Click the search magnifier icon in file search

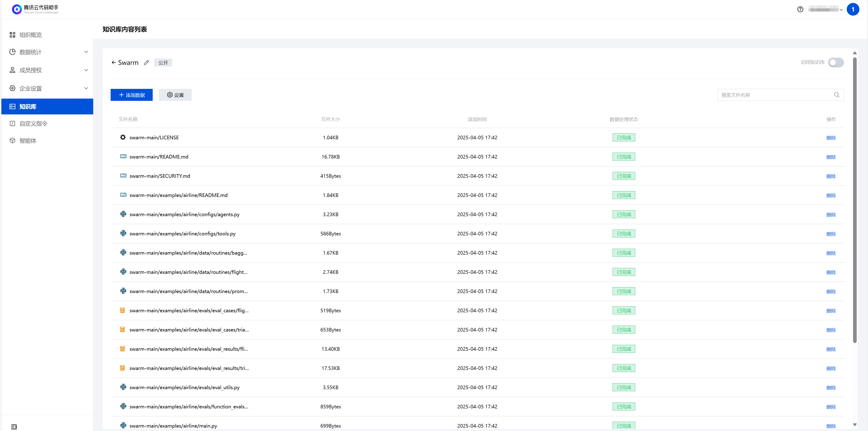point(837,95)
